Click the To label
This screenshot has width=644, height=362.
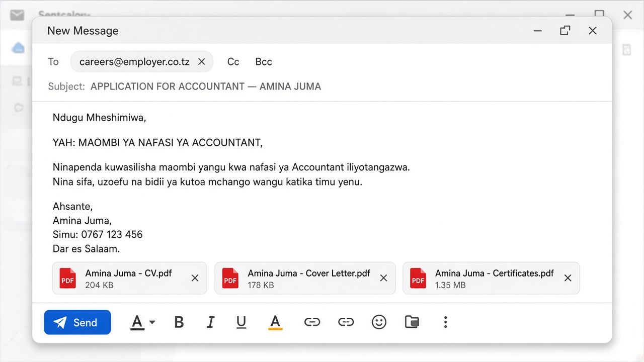53,62
